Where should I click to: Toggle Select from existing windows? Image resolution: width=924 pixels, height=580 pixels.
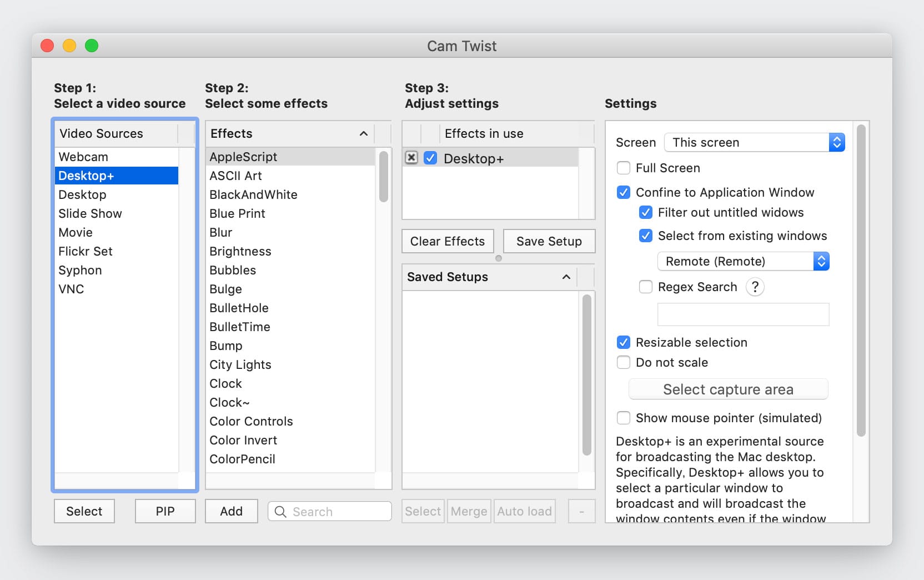coord(646,236)
